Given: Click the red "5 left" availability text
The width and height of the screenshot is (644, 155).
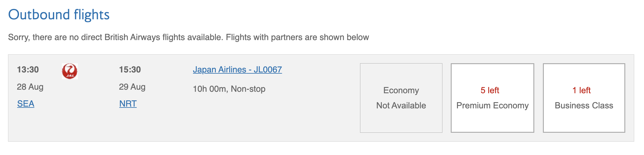Looking at the screenshot, I should point(490,90).
